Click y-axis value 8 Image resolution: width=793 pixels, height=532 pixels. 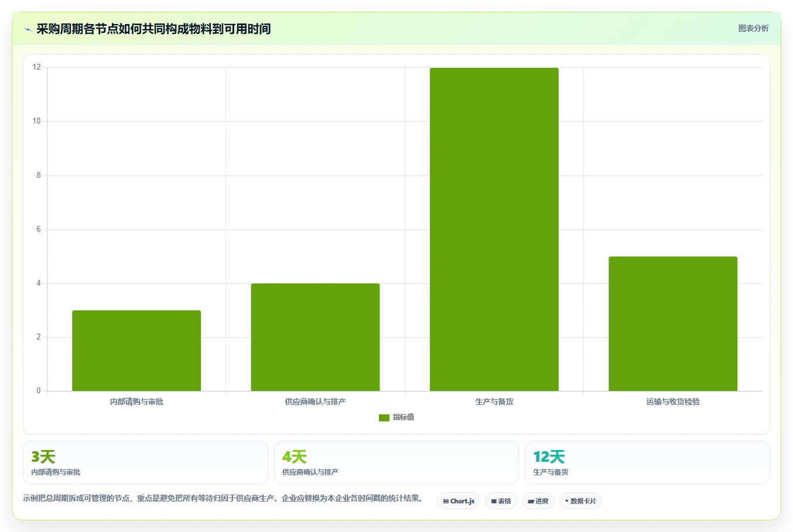39,175
